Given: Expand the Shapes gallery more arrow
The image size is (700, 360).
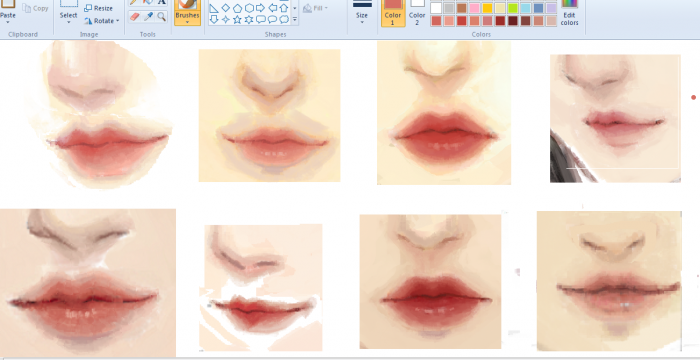Looking at the screenshot, I should [x=295, y=19].
